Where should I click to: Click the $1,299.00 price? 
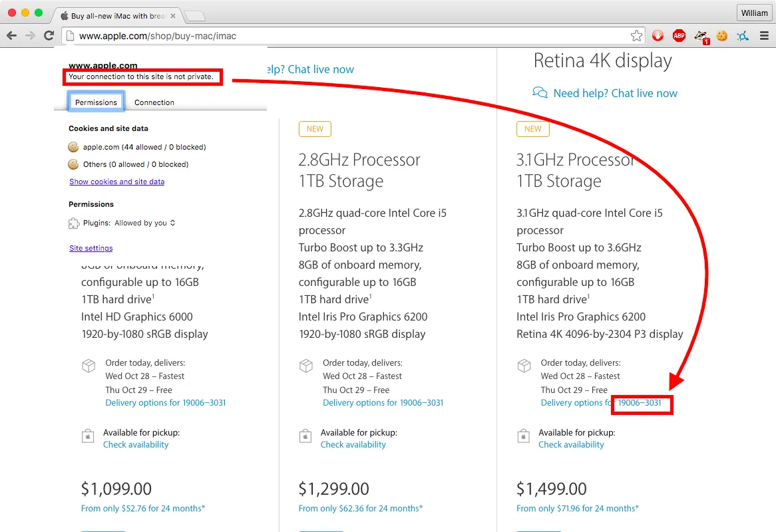(x=333, y=489)
